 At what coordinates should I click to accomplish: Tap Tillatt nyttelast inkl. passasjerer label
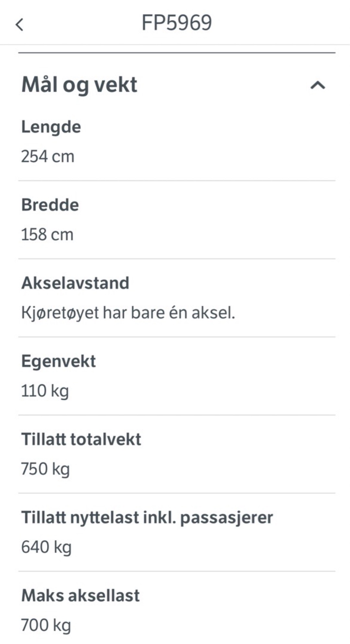tap(147, 517)
